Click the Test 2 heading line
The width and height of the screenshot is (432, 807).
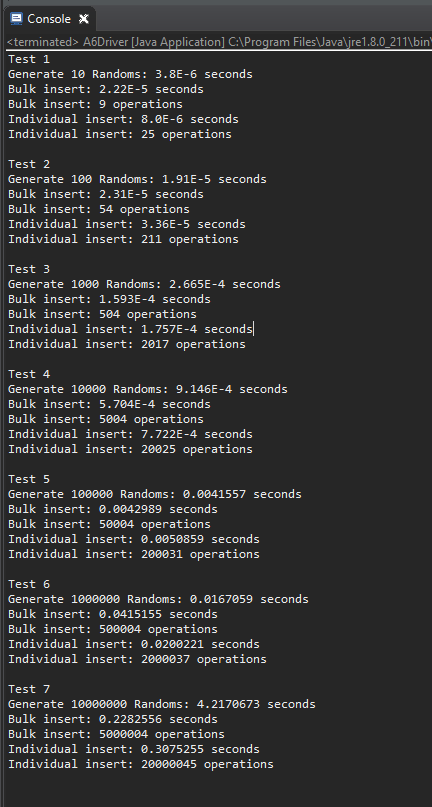tap(29, 164)
